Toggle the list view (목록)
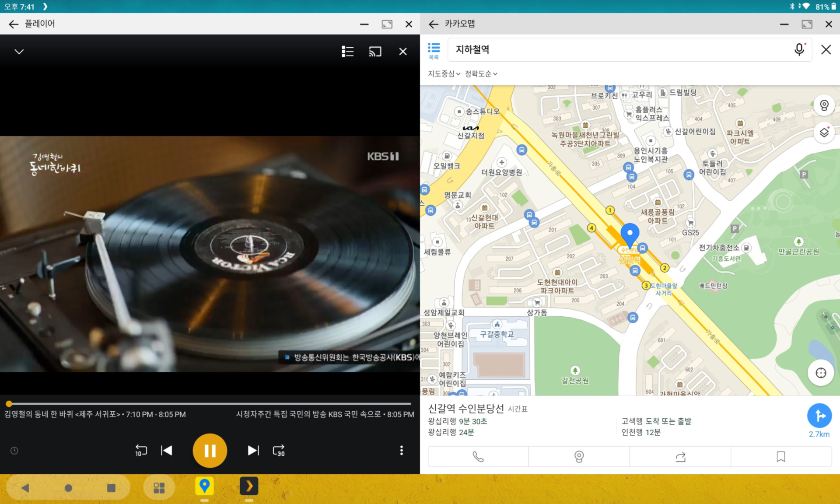 coord(434,51)
